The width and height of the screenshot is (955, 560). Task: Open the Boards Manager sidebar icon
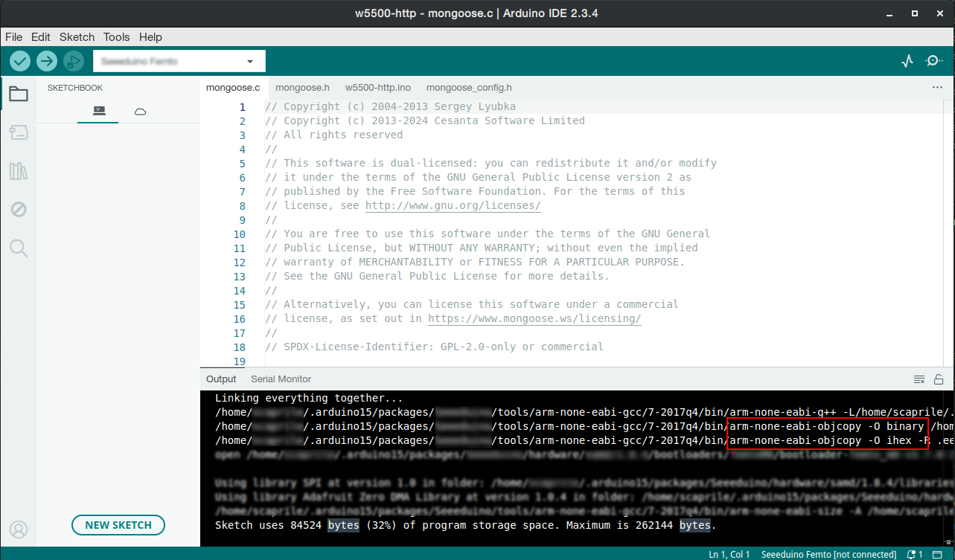tap(19, 132)
